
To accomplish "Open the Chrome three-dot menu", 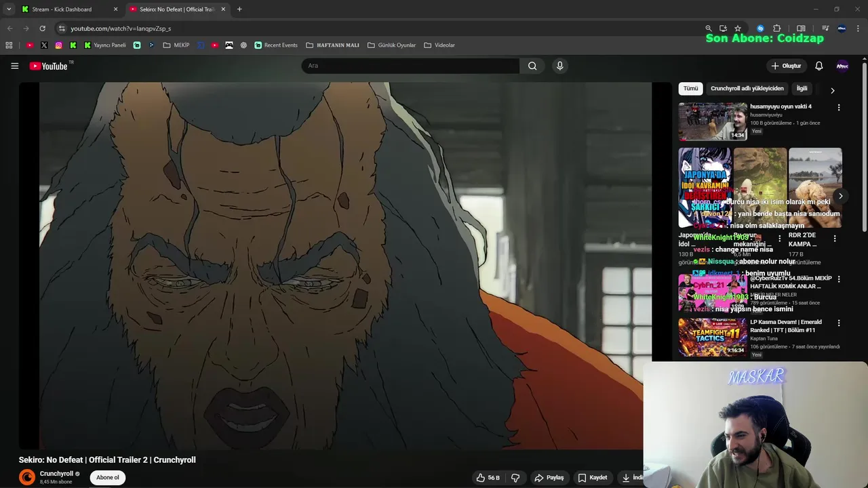I will (858, 28).
